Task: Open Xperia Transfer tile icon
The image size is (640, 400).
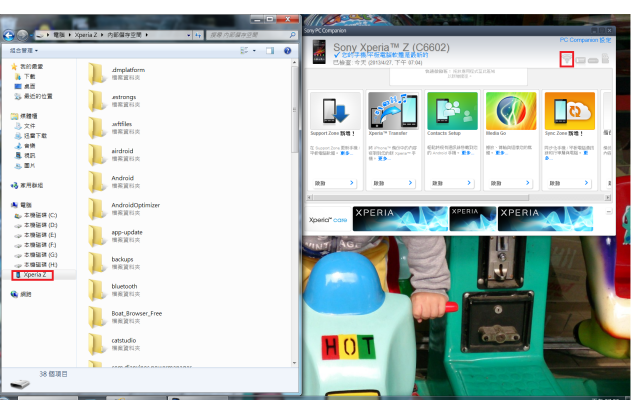Action: pyautogui.click(x=393, y=111)
